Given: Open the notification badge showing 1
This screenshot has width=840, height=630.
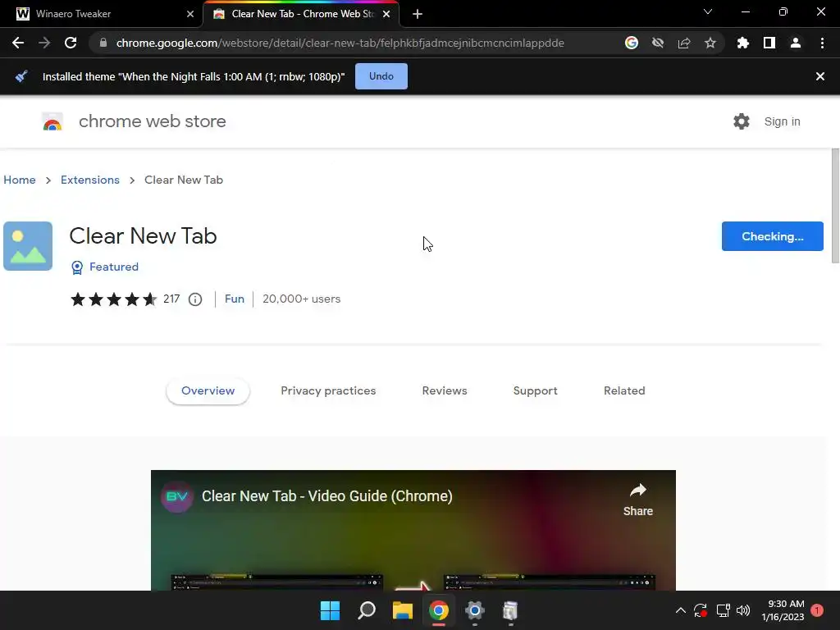Looking at the screenshot, I should pyautogui.click(x=817, y=610).
